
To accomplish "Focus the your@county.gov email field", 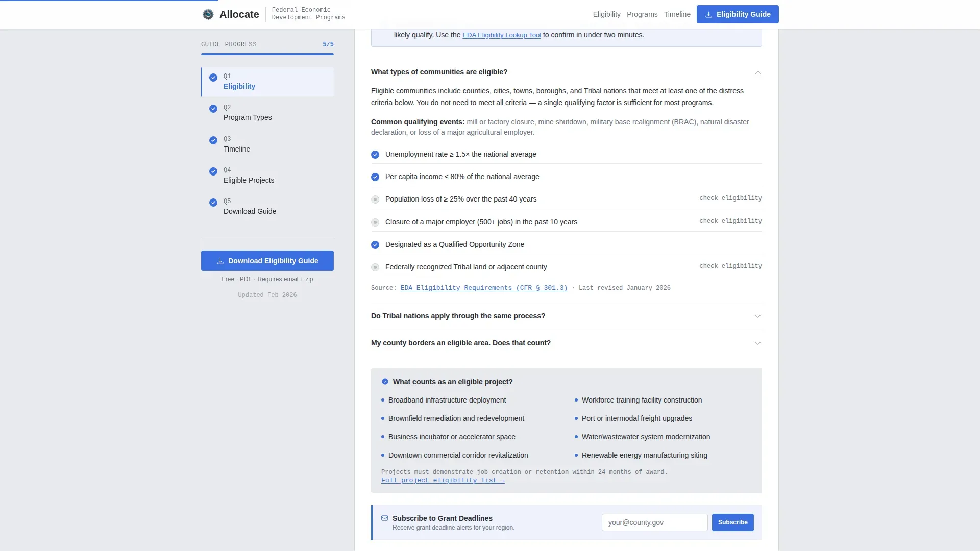I will pos(655,522).
